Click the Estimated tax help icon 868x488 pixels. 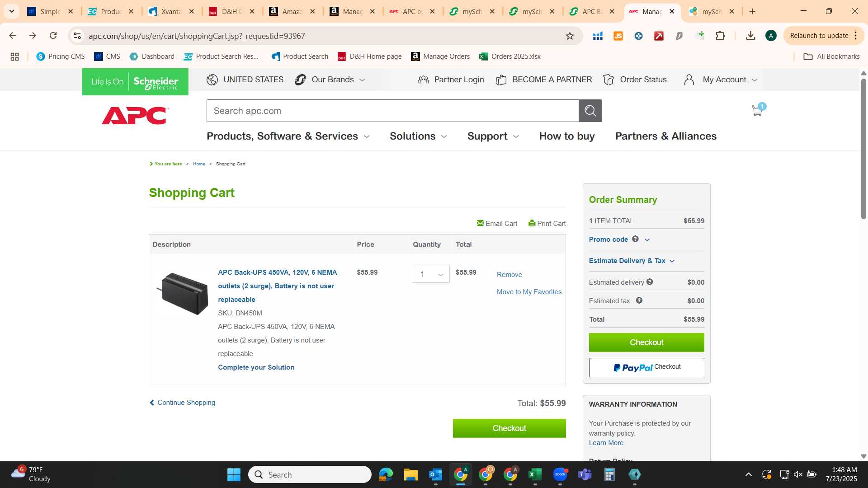coord(639,300)
